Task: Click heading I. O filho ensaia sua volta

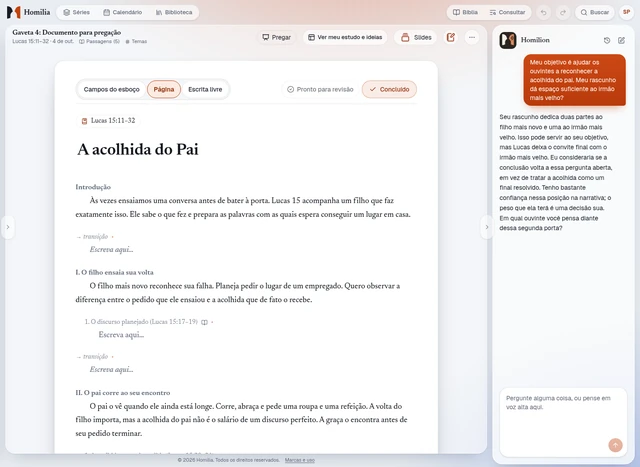Action: coord(114,272)
